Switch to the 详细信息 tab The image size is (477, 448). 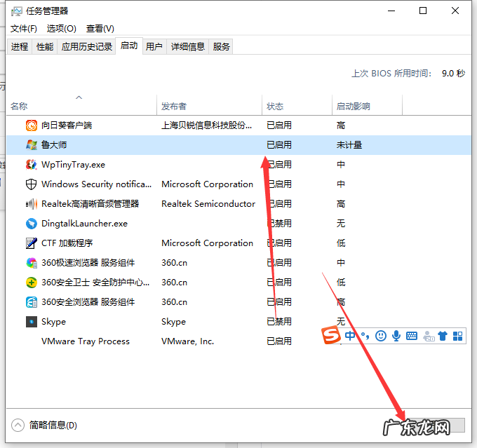tap(187, 46)
